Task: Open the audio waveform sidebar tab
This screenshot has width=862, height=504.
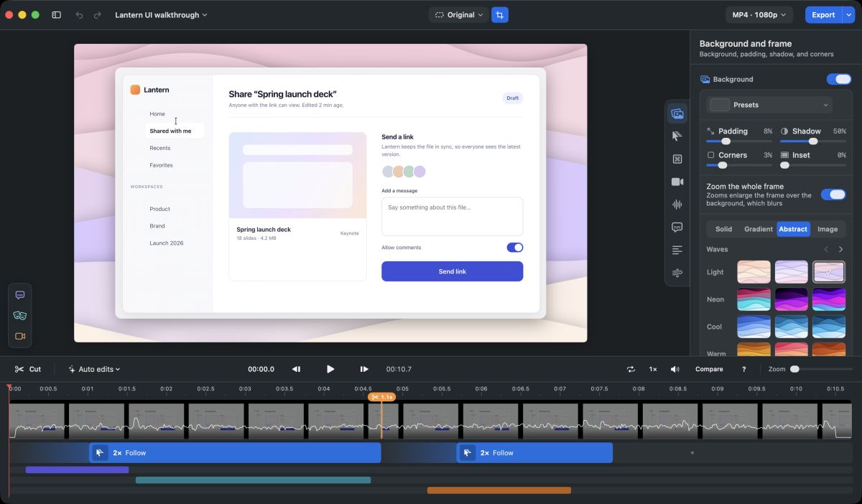Action: [x=677, y=205]
